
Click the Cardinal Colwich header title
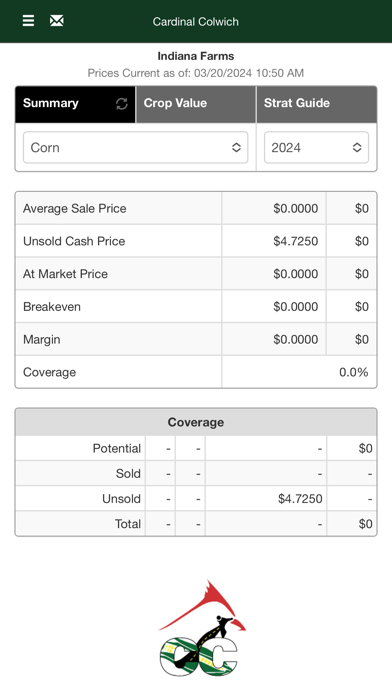196,22
